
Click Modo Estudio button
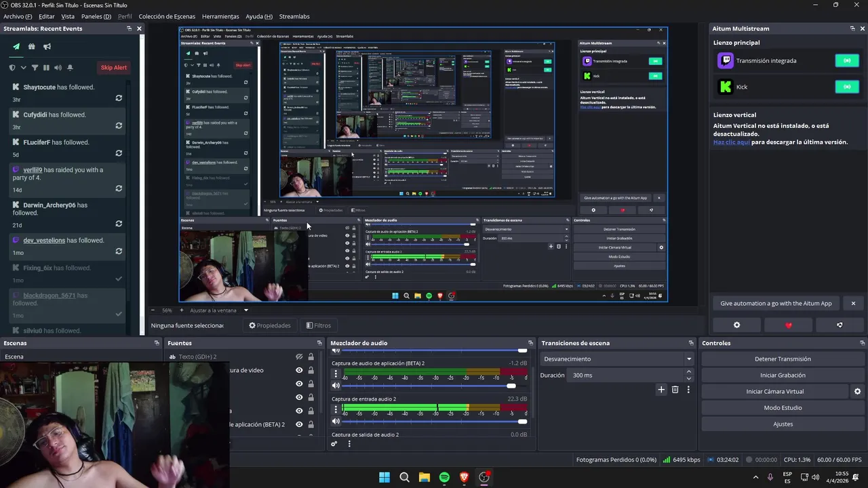click(783, 408)
